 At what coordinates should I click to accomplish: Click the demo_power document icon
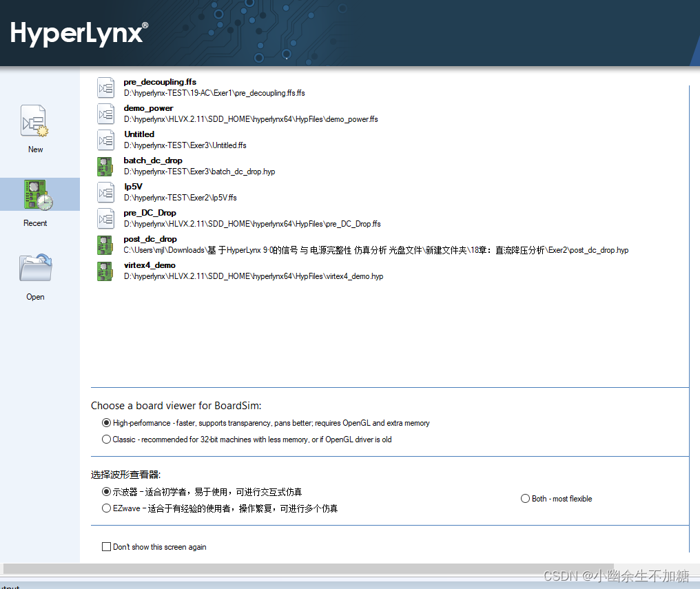pyautogui.click(x=105, y=114)
